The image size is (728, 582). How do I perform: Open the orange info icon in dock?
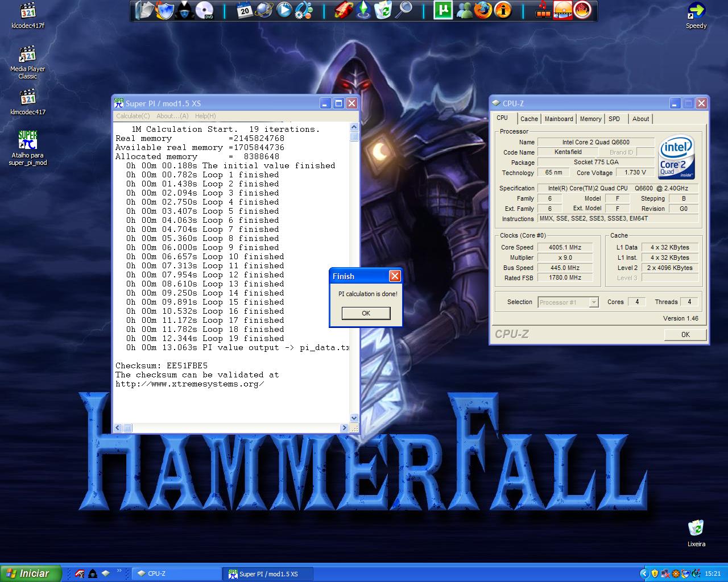[503, 10]
